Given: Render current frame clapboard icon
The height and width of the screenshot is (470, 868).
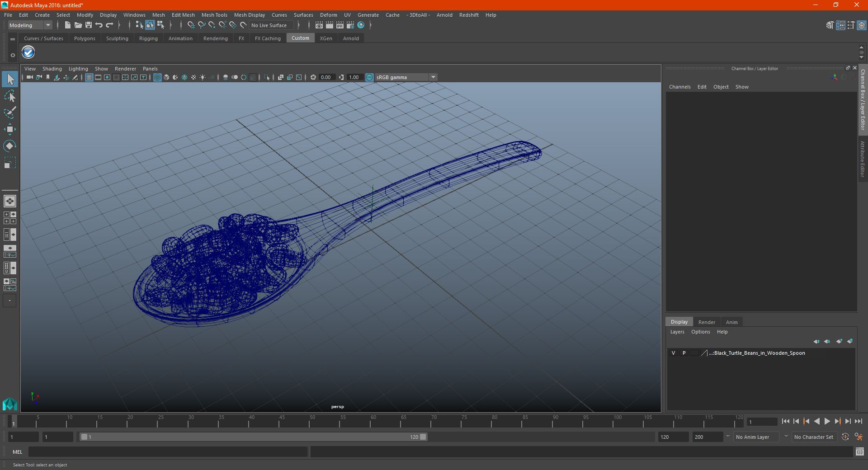Looking at the screenshot, I should tap(330, 25).
